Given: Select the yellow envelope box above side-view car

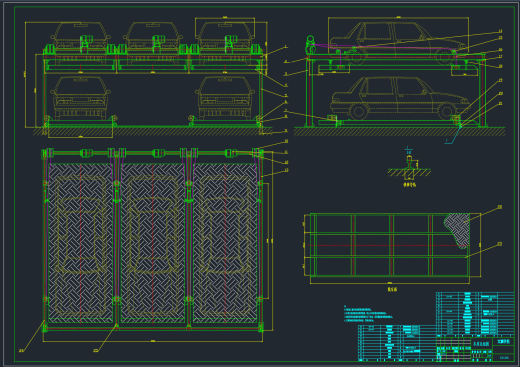Looking at the screenshot, I should [398, 35].
